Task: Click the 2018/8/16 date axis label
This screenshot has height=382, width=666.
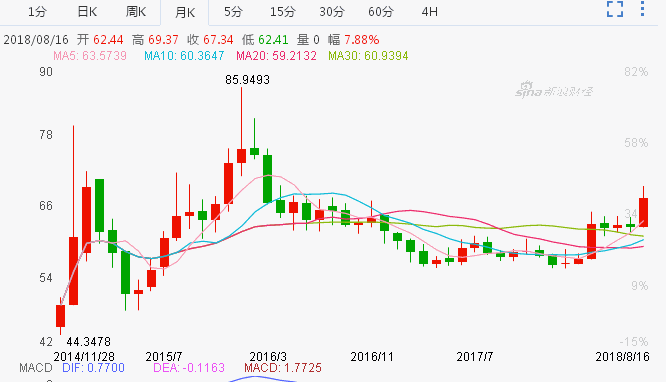Action: point(623,357)
